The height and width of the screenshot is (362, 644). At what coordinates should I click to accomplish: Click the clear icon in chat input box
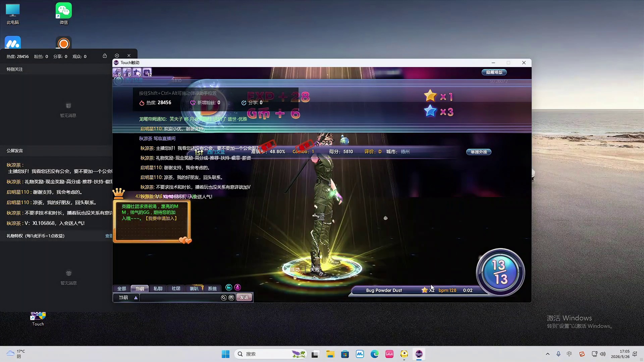click(x=224, y=298)
